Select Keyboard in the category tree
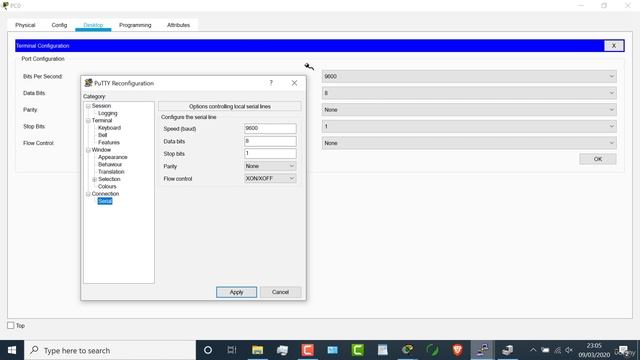Viewport: 640px width, 360px height. (109, 128)
